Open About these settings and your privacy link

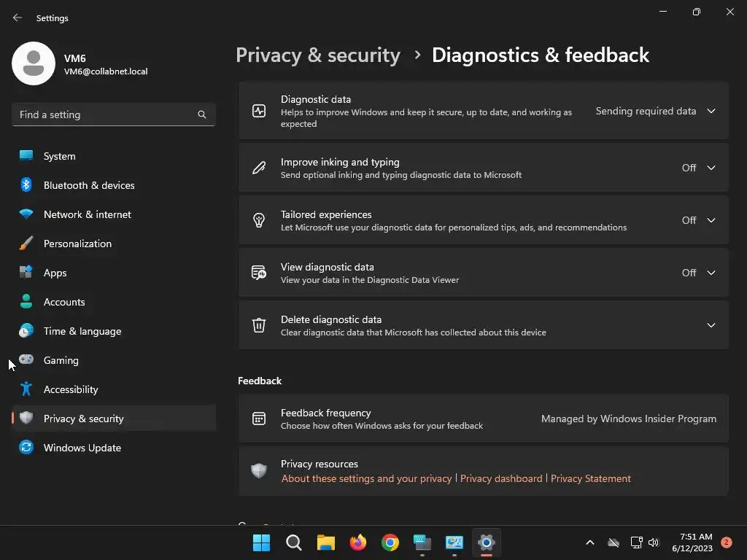click(366, 478)
